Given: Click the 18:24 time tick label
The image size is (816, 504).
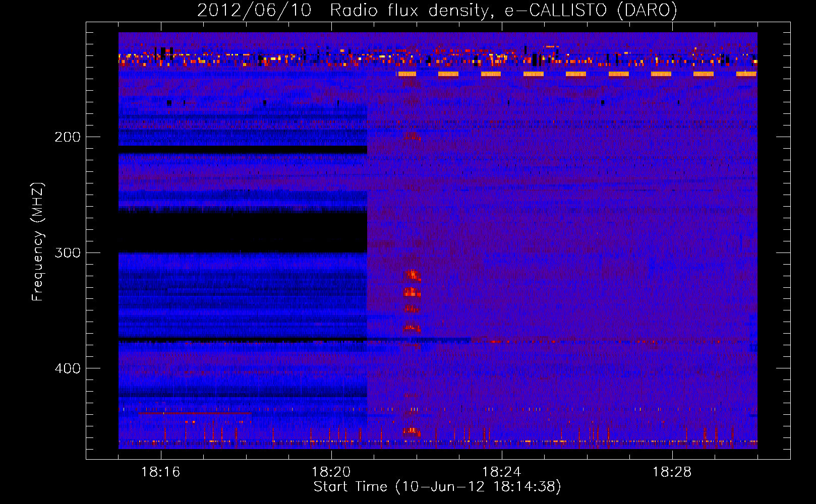Looking at the screenshot, I should pyautogui.click(x=501, y=472).
